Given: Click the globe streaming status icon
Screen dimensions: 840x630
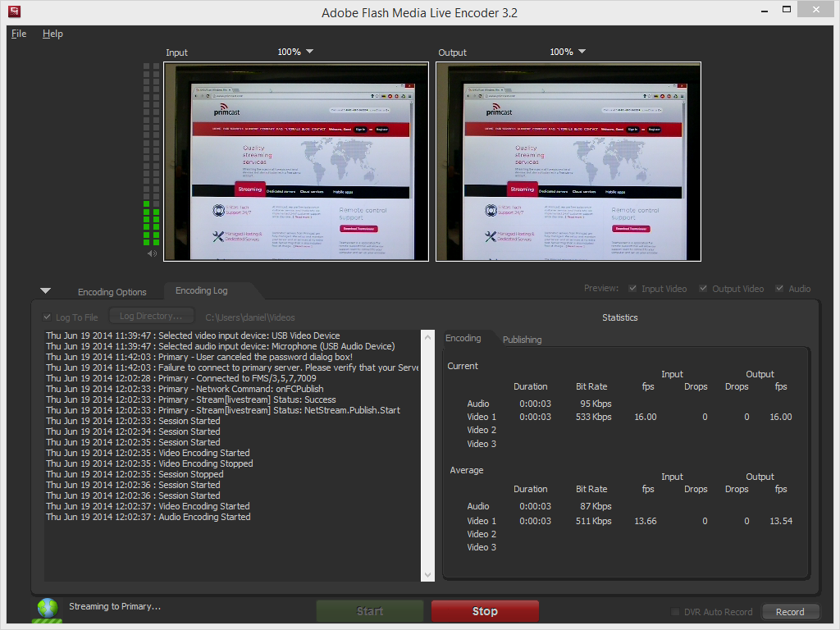Looking at the screenshot, I should (47, 609).
